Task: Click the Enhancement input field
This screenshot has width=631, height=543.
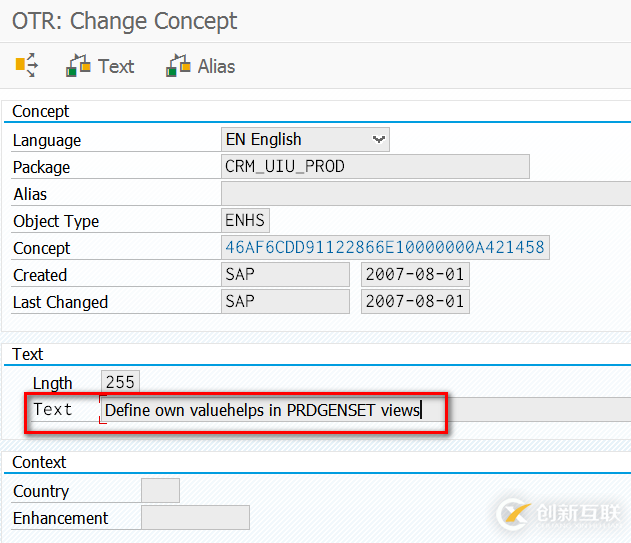Action: 195,518
